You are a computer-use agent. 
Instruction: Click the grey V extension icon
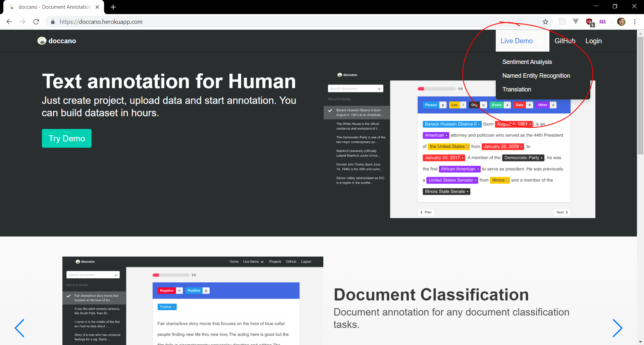[576, 22]
